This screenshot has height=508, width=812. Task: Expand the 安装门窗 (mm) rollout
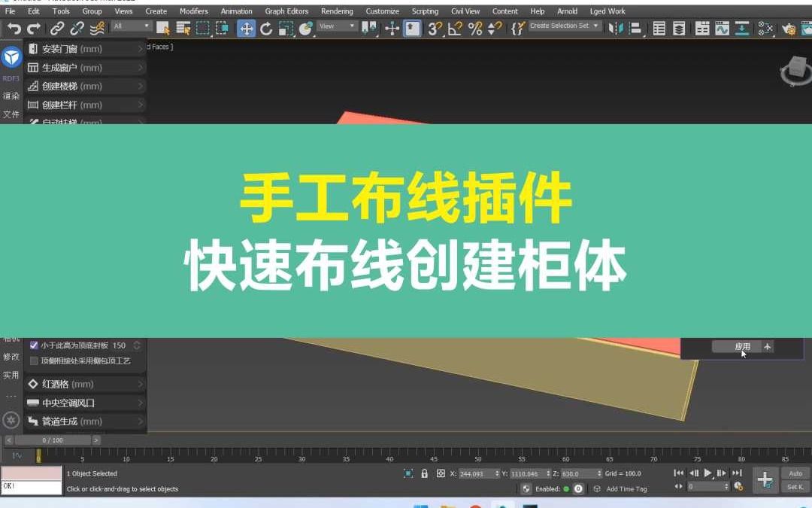pos(86,49)
